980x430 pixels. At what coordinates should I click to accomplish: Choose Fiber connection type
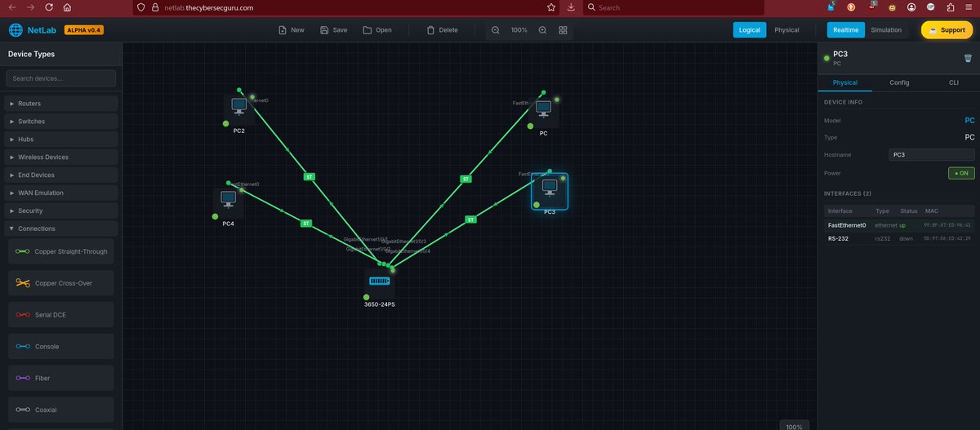(61, 378)
